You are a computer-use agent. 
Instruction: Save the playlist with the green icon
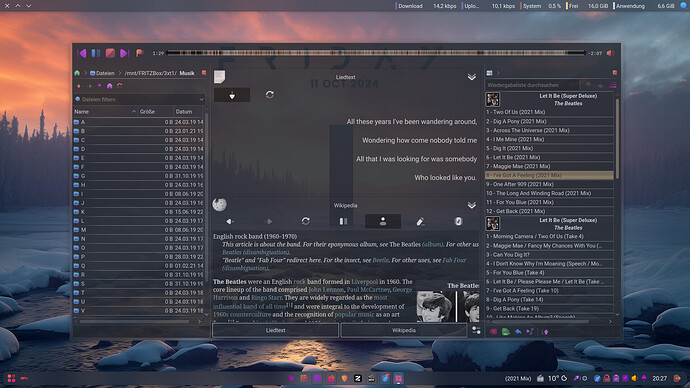(x=506, y=332)
